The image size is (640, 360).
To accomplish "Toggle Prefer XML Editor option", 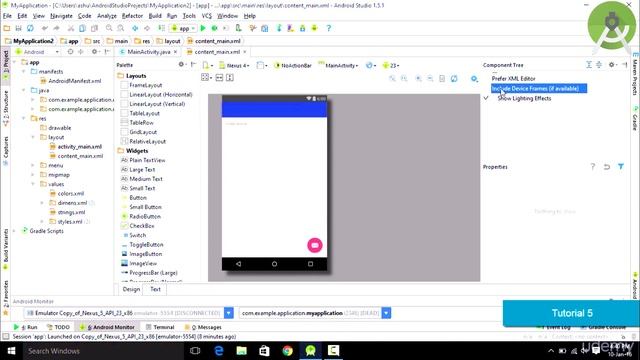I will tap(513, 78).
